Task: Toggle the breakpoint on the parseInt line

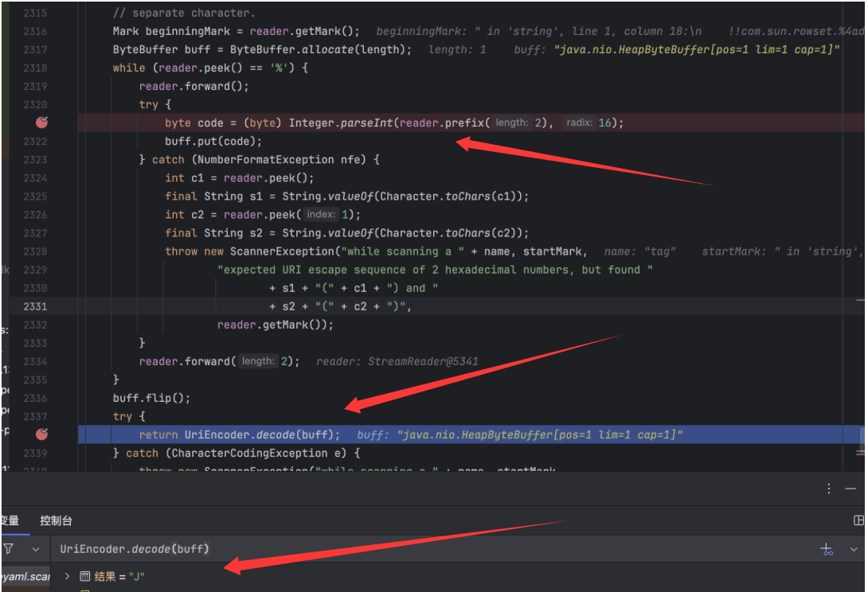Action: [42, 123]
